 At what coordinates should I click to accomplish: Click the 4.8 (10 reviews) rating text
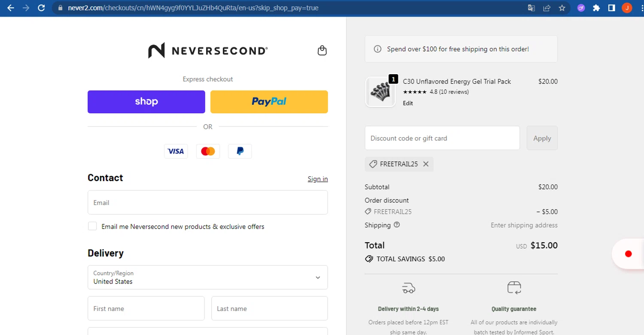[x=449, y=92]
